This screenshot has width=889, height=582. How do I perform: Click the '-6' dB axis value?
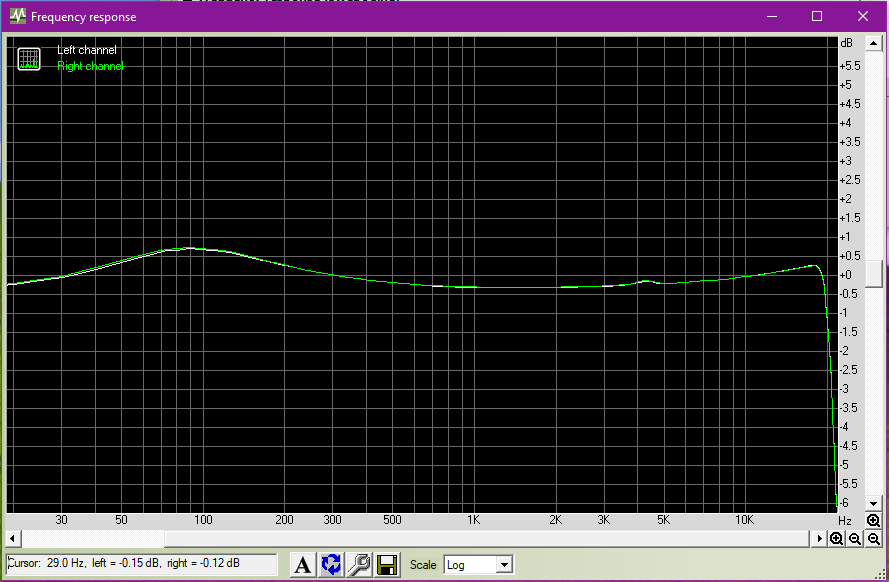(x=844, y=503)
